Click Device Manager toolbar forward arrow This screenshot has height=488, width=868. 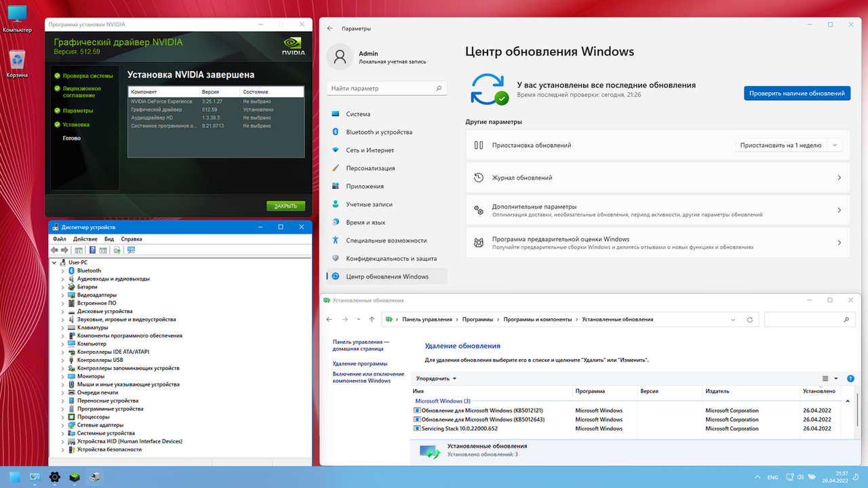(x=64, y=250)
